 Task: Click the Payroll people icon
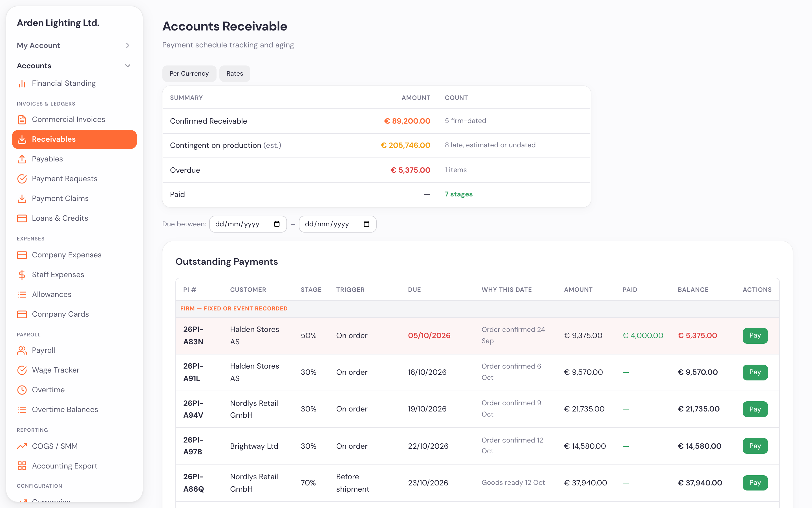coord(22,351)
